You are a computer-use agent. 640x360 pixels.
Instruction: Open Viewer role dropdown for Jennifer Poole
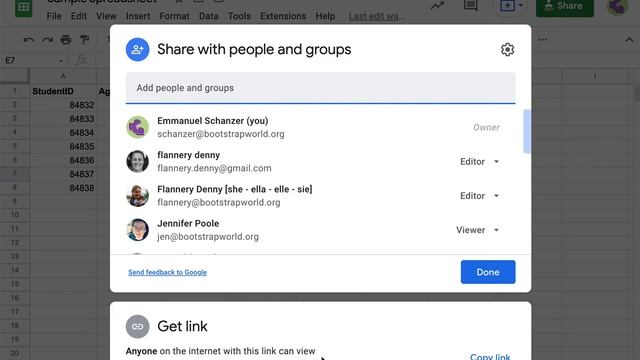click(x=478, y=230)
